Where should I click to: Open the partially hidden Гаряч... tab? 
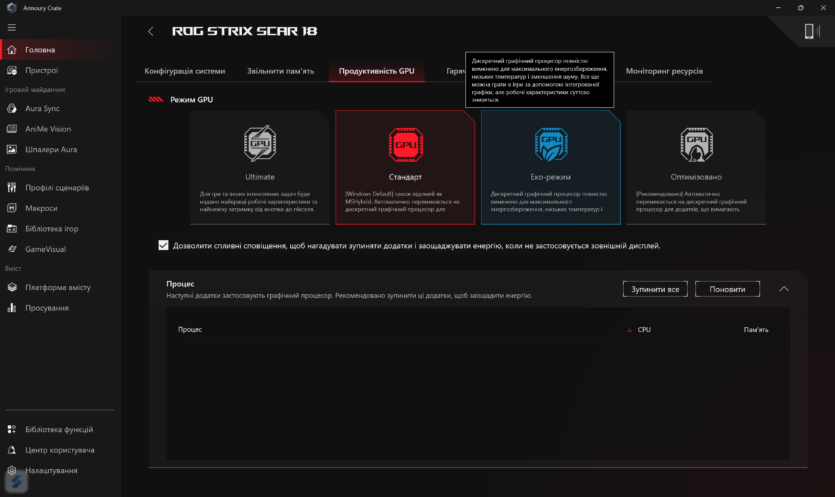tap(455, 71)
